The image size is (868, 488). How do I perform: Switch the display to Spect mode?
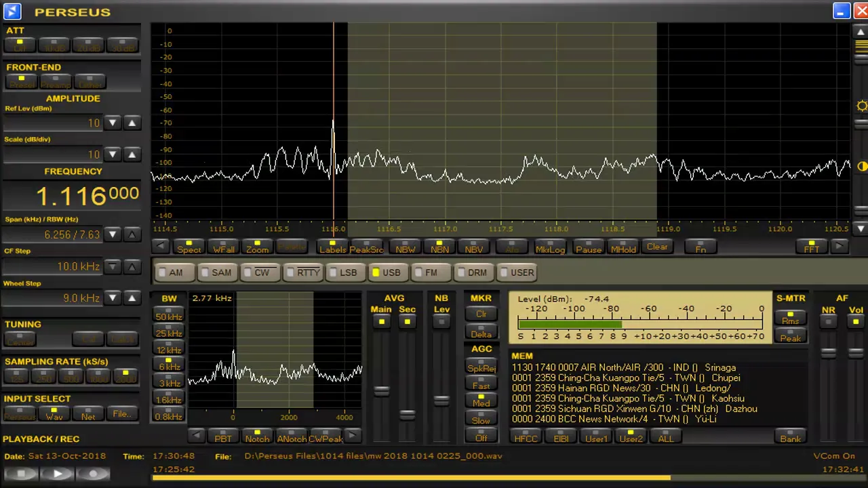[x=189, y=247]
